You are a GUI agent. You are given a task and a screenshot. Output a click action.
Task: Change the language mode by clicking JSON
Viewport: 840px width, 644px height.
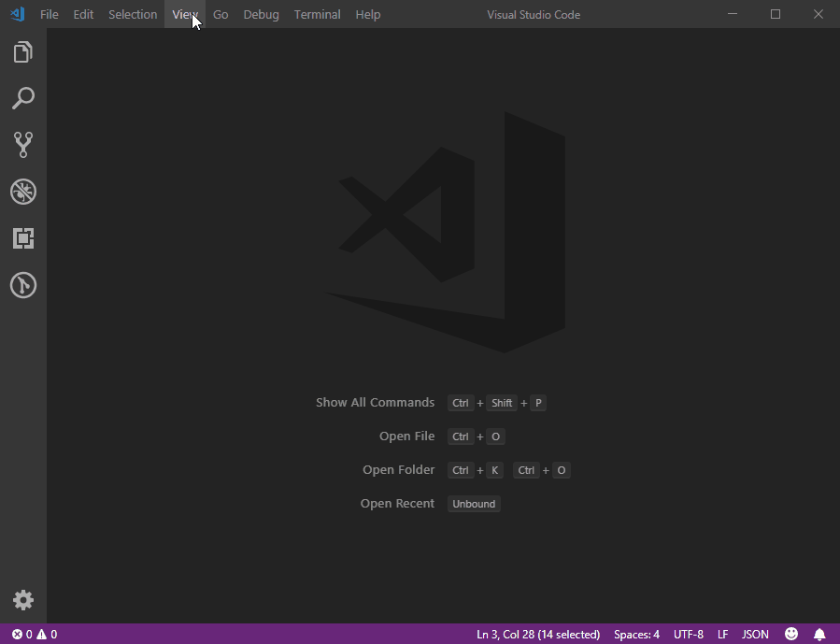(755, 634)
